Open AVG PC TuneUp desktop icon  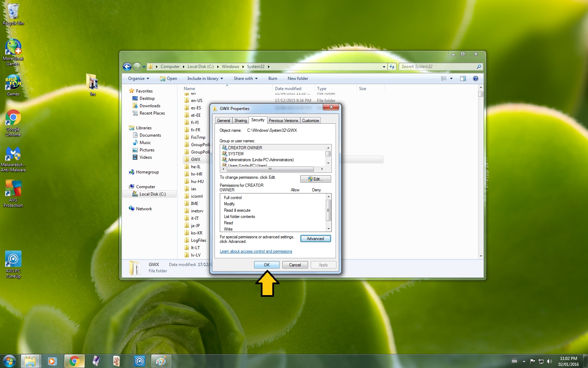(x=13, y=265)
